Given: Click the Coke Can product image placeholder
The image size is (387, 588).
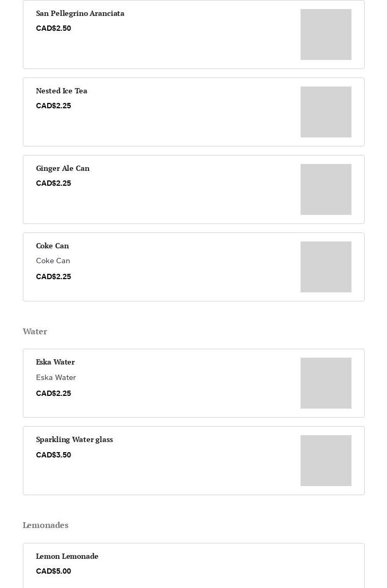Looking at the screenshot, I should point(326,267).
